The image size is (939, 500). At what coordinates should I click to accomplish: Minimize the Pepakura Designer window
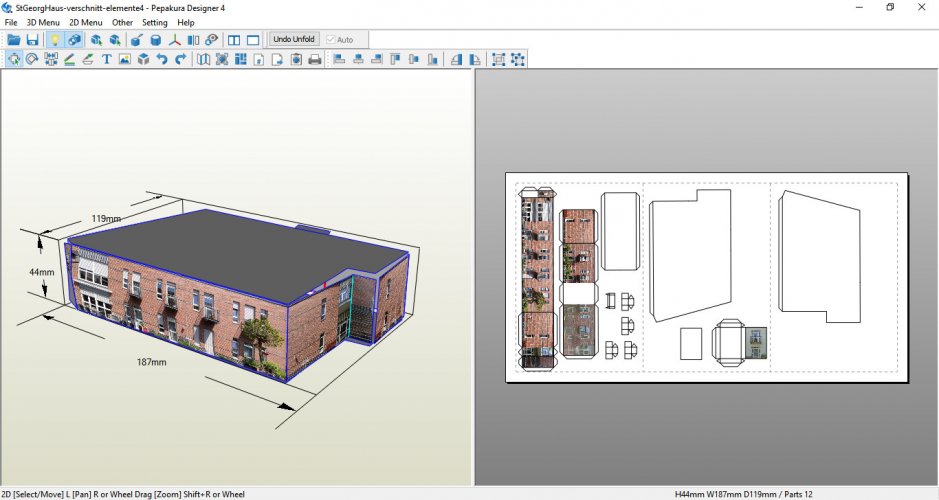point(859,7)
